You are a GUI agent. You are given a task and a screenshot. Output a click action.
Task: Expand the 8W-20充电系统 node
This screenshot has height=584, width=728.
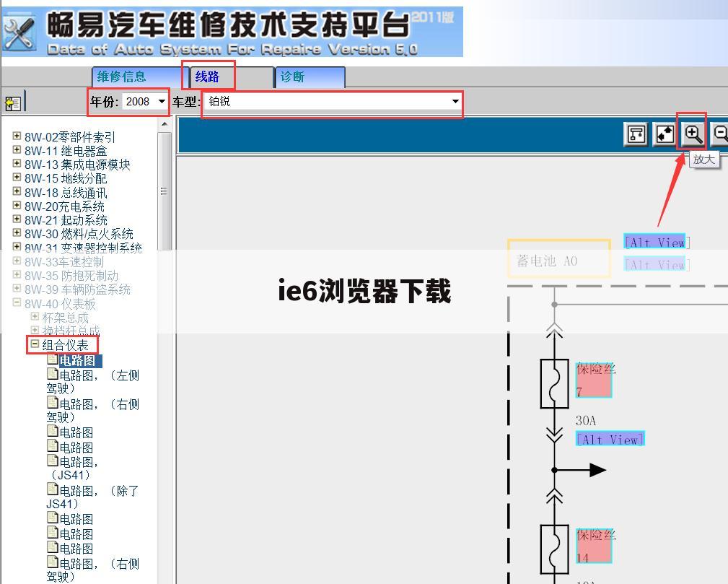(x=17, y=205)
